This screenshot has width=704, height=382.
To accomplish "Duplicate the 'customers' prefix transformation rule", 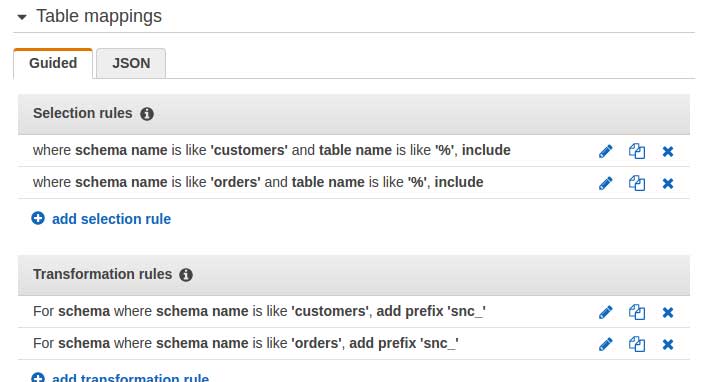I will pyautogui.click(x=637, y=312).
